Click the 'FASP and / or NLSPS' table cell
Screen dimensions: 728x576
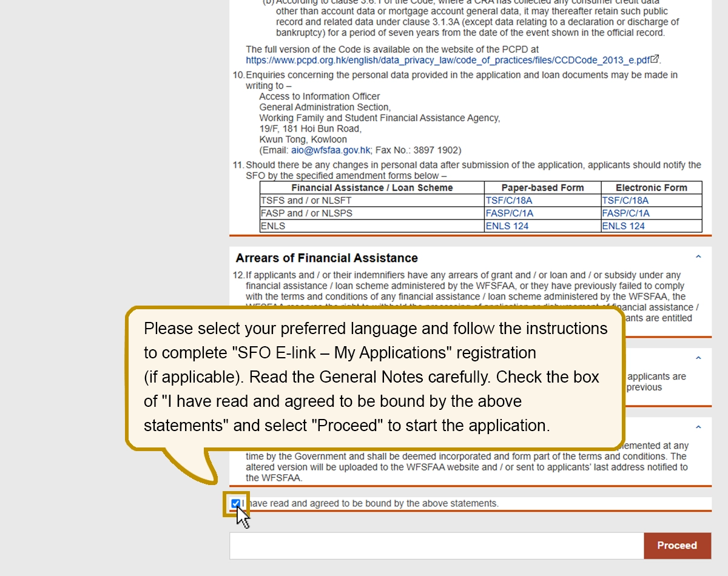[372, 213]
